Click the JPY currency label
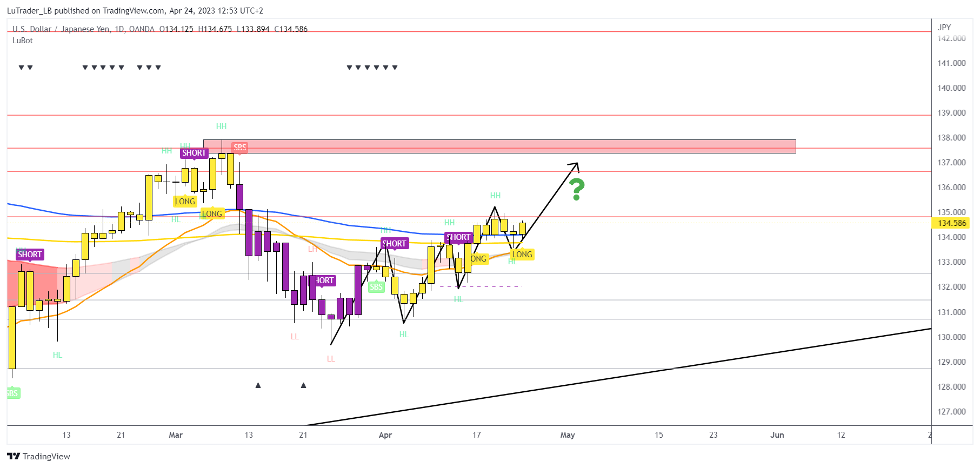This screenshot has width=980, height=468. coord(944,27)
